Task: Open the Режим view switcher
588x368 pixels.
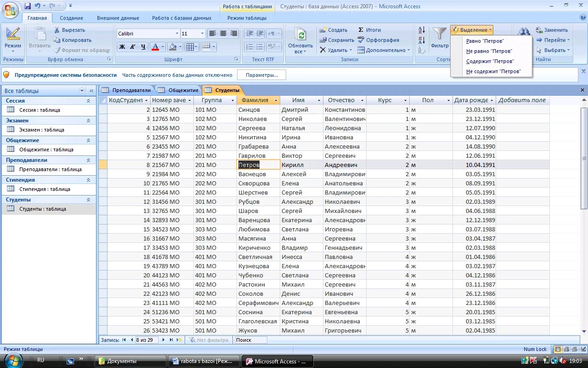Action: pyautogui.click(x=13, y=40)
